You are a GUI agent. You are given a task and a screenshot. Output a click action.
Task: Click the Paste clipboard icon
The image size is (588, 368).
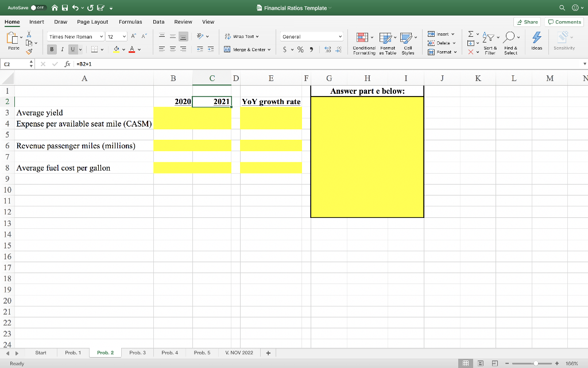12,38
